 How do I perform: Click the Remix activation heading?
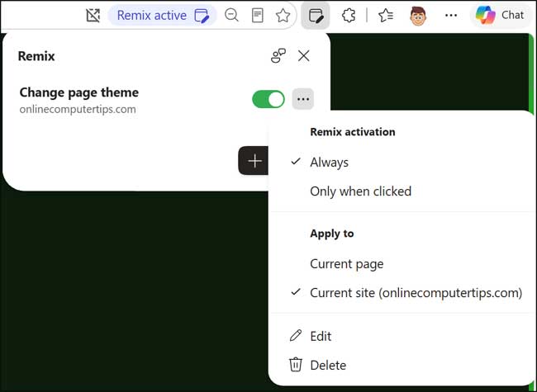point(353,132)
